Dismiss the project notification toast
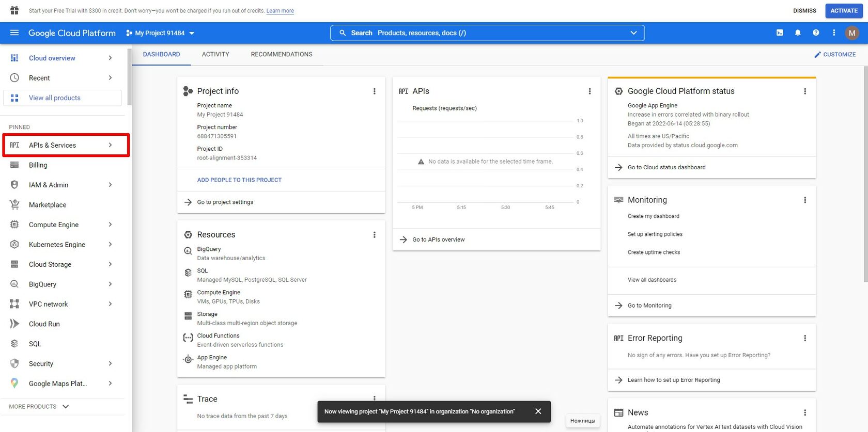 point(538,411)
